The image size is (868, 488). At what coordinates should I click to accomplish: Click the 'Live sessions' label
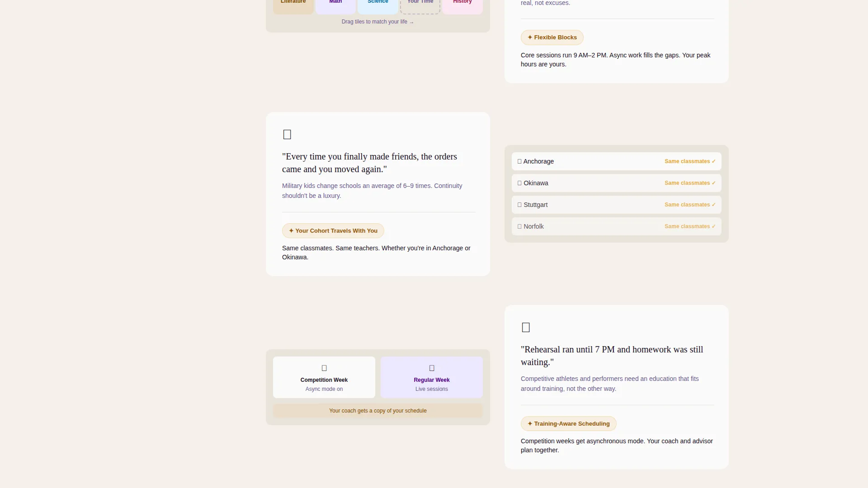point(432,389)
